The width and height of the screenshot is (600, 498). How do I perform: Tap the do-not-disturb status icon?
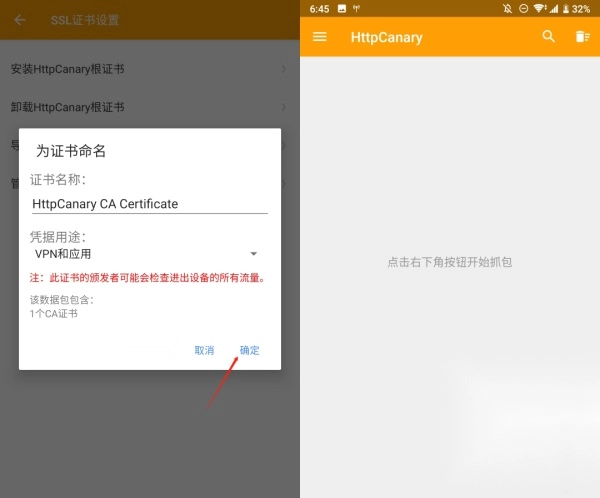click(x=523, y=9)
